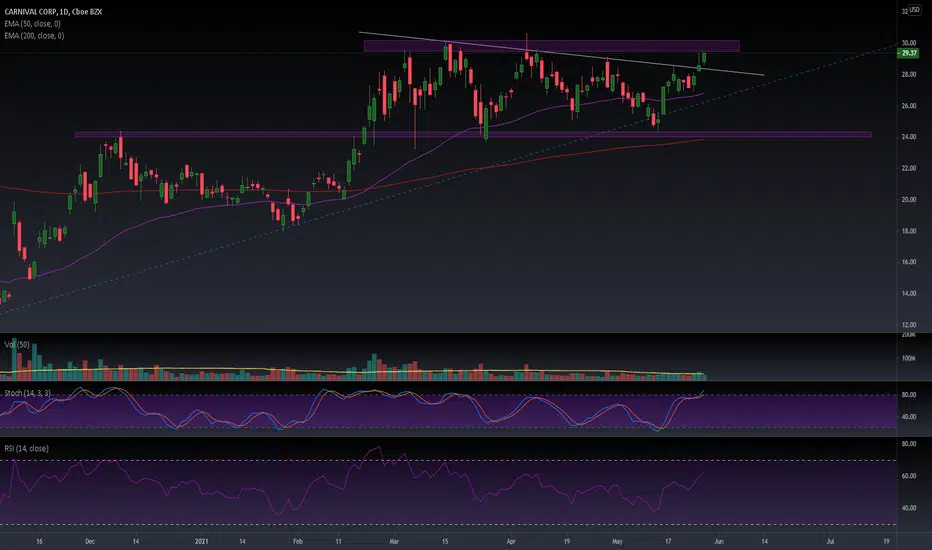
Task: Click the 40.00 label on RSI pane axis
Action: point(909,508)
